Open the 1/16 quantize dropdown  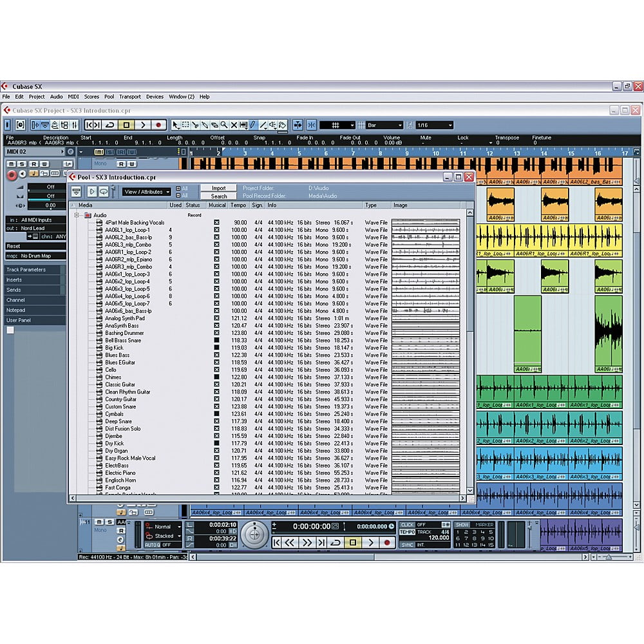(x=435, y=126)
